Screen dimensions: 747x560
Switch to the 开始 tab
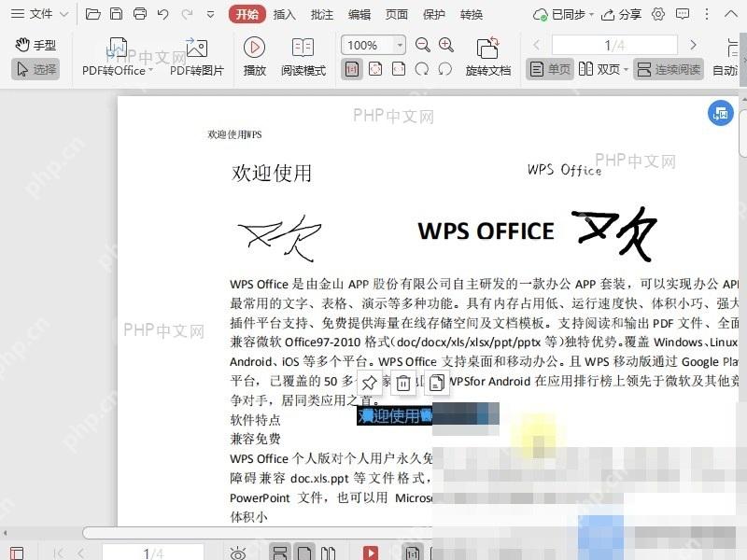[x=247, y=14]
